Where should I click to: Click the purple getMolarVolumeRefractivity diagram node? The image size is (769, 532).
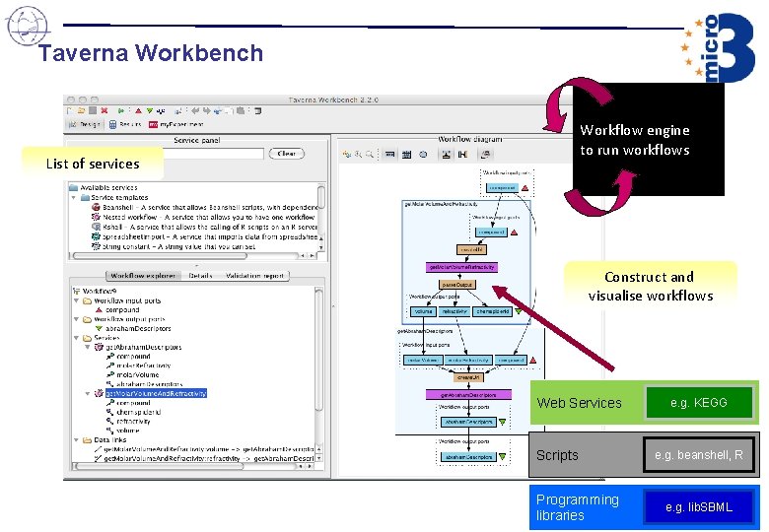coord(462,267)
